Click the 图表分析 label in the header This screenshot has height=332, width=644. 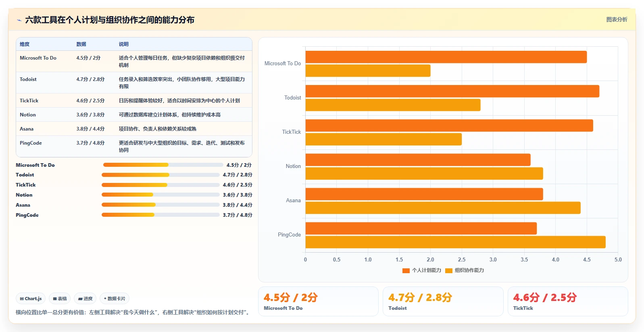click(x=617, y=19)
